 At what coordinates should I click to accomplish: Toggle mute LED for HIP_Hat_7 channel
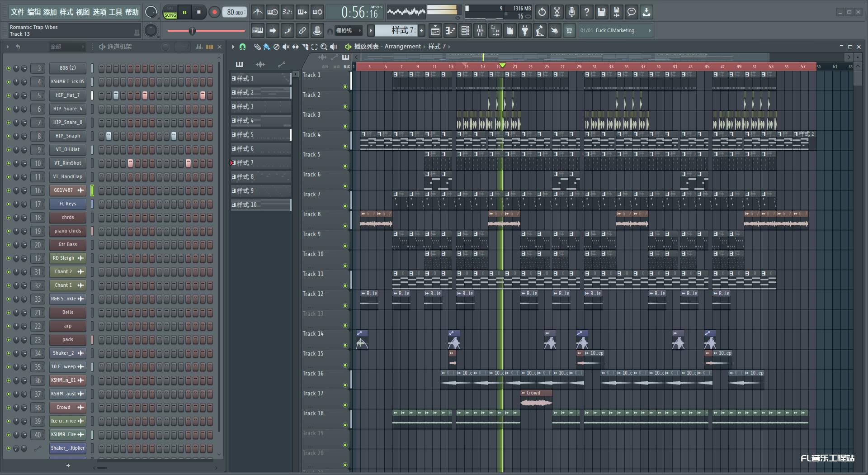8,95
